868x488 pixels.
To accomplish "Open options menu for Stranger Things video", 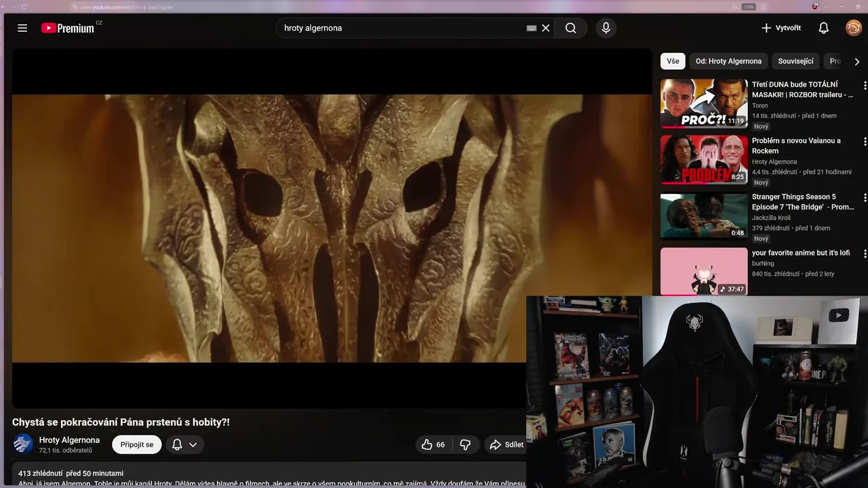I will point(865,198).
